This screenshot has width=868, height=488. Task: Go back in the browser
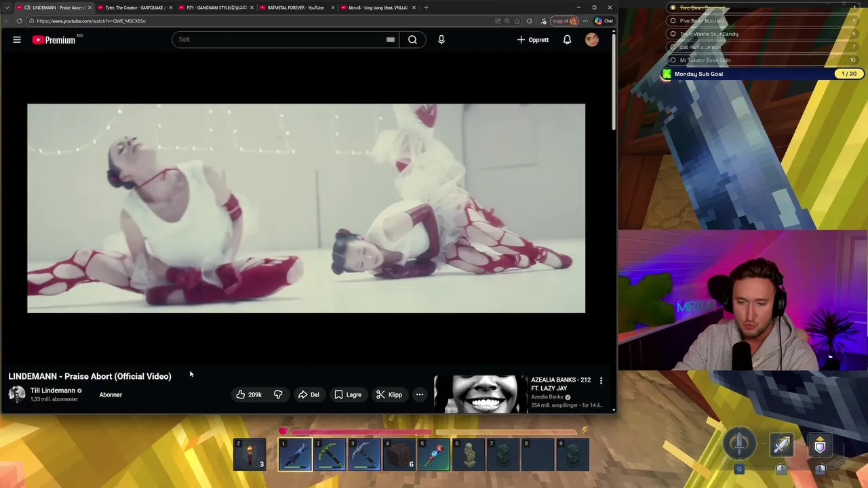tap(7, 21)
